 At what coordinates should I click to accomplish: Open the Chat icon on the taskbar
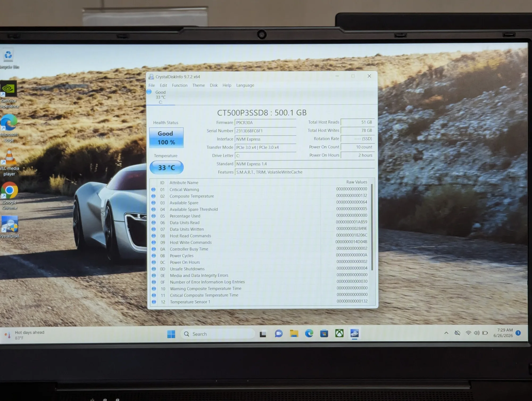[279, 334]
